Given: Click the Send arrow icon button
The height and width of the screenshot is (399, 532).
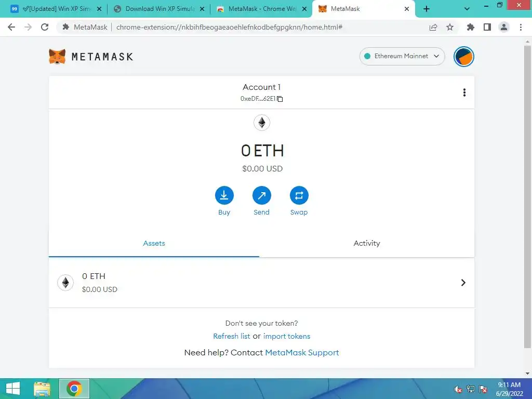Looking at the screenshot, I should point(262,195).
